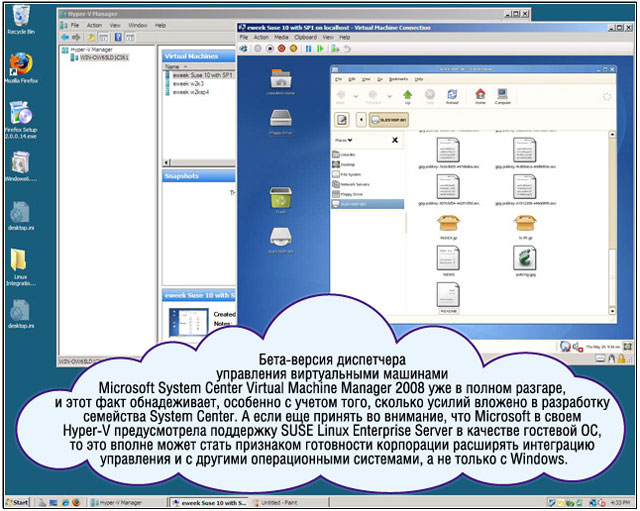Click the Stop icon in file browser toolbar
The width and height of the screenshot is (640, 511).
tap(430, 97)
